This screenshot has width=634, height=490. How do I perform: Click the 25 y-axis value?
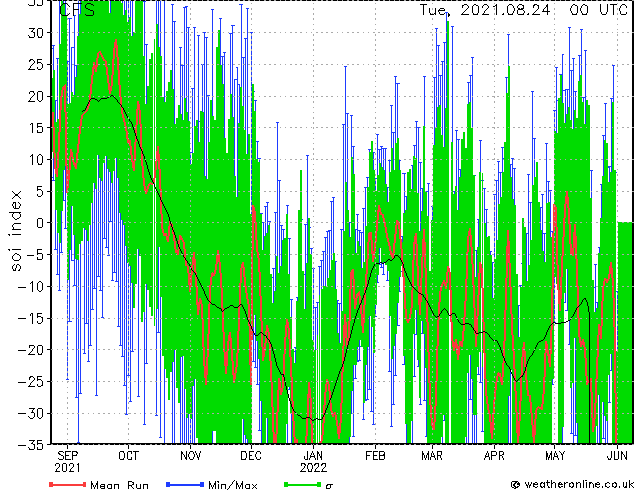point(36,64)
